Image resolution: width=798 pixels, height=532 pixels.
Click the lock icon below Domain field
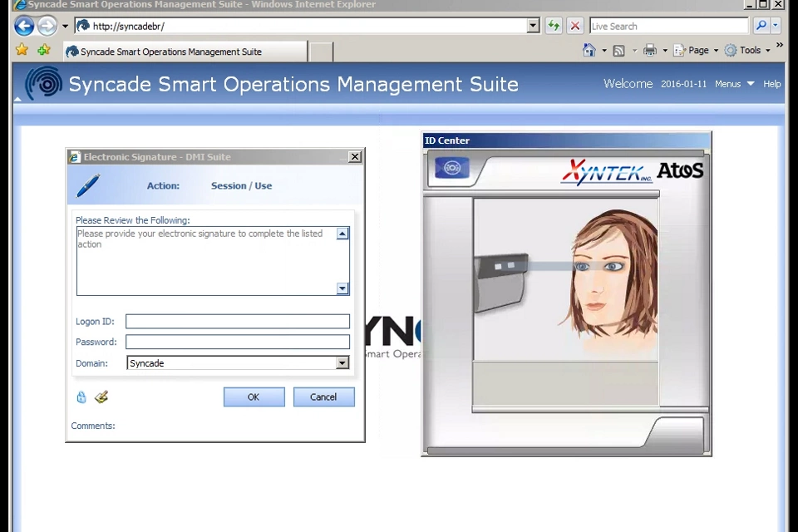[81, 397]
